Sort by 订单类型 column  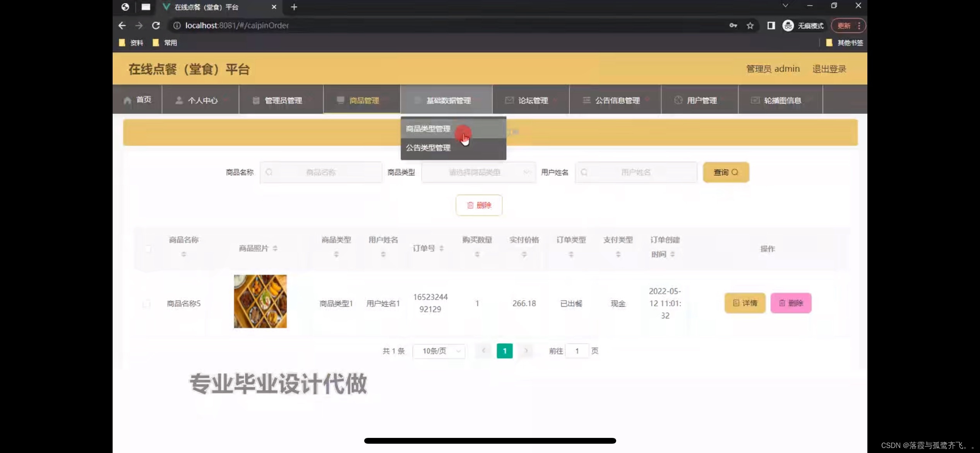[571, 254]
